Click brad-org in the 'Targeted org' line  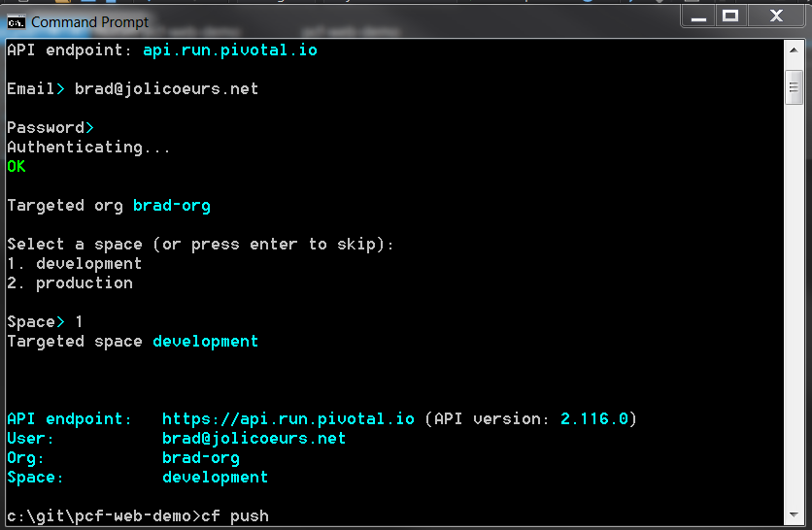[171, 206]
